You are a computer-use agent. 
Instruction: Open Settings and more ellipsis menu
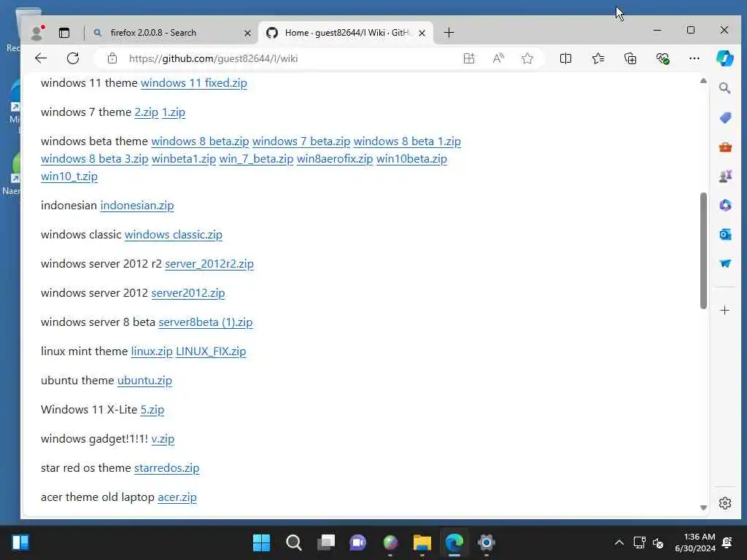tap(694, 58)
